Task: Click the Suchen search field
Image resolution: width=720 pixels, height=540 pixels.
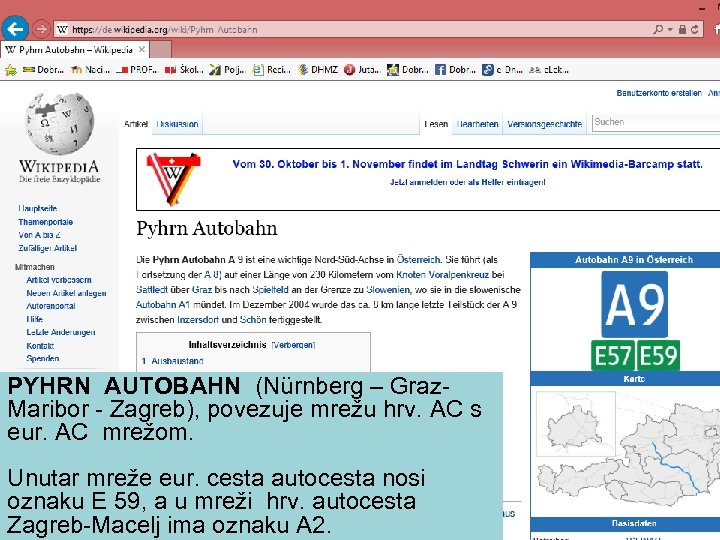Action: 656,123
